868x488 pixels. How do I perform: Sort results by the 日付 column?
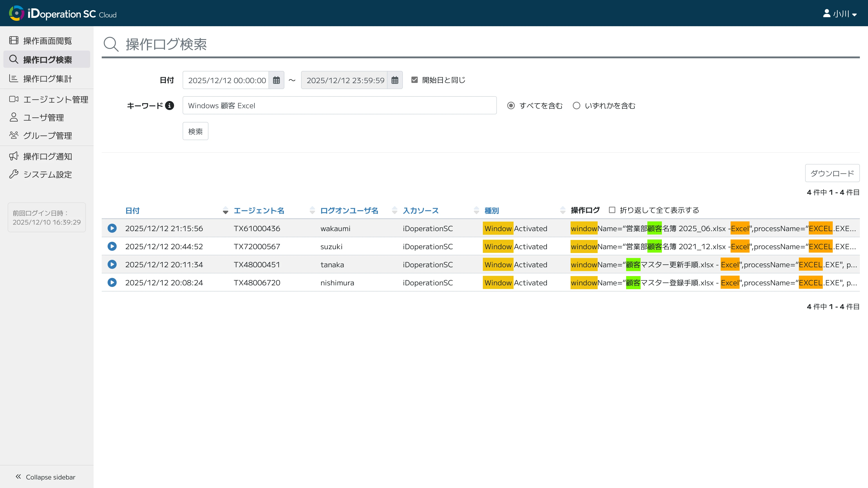(x=132, y=211)
